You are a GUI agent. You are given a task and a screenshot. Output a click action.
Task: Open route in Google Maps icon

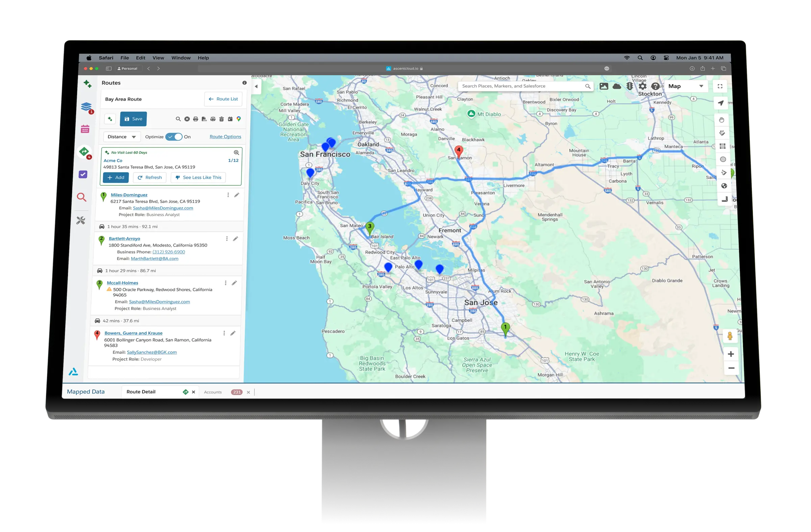pyautogui.click(x=239, y=119)
